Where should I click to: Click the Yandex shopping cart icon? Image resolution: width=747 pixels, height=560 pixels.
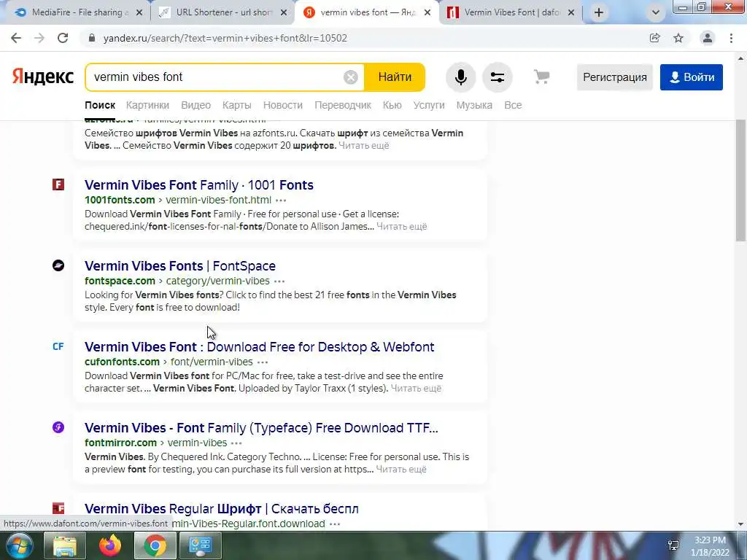pyautogui.click(x=542, y=77)
